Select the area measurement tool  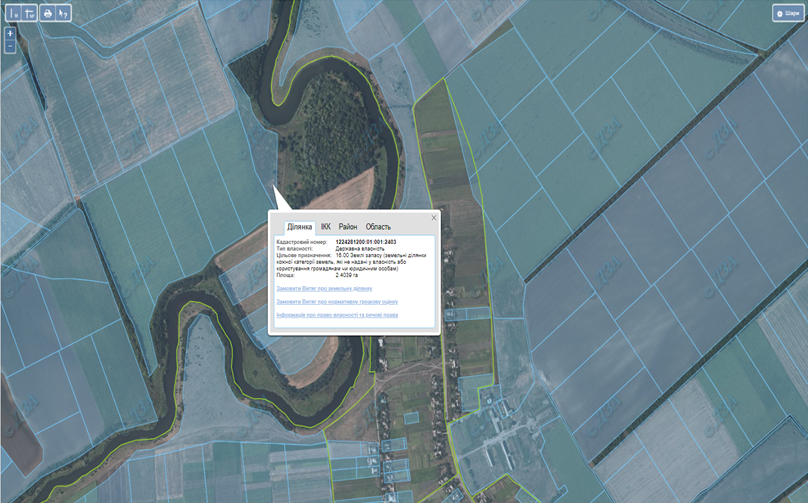pos(28,13)
